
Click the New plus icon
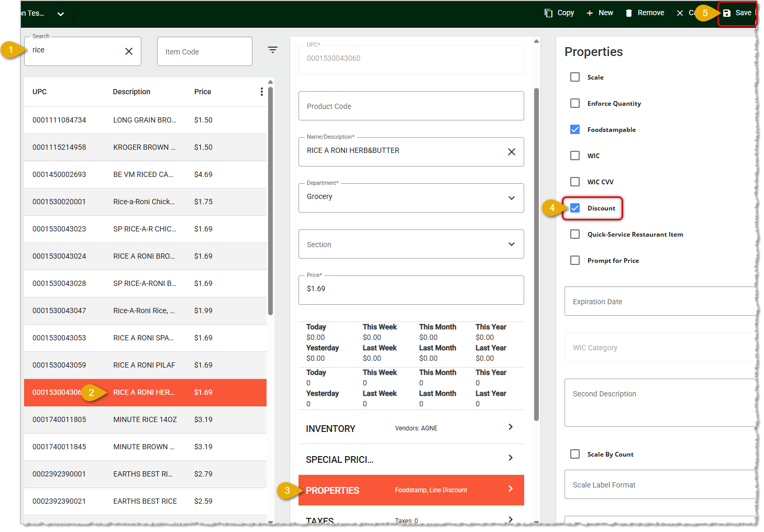590,13
